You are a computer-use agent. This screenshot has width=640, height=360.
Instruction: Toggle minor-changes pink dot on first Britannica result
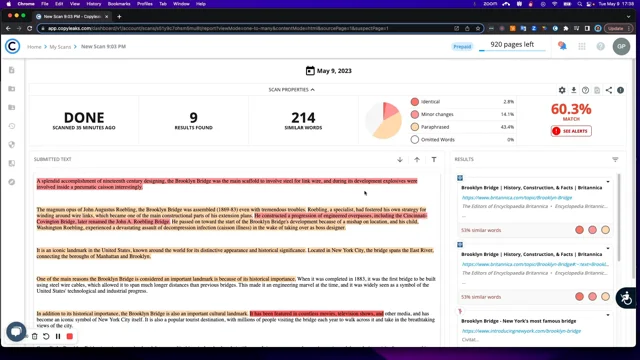(x=592, y=230)
